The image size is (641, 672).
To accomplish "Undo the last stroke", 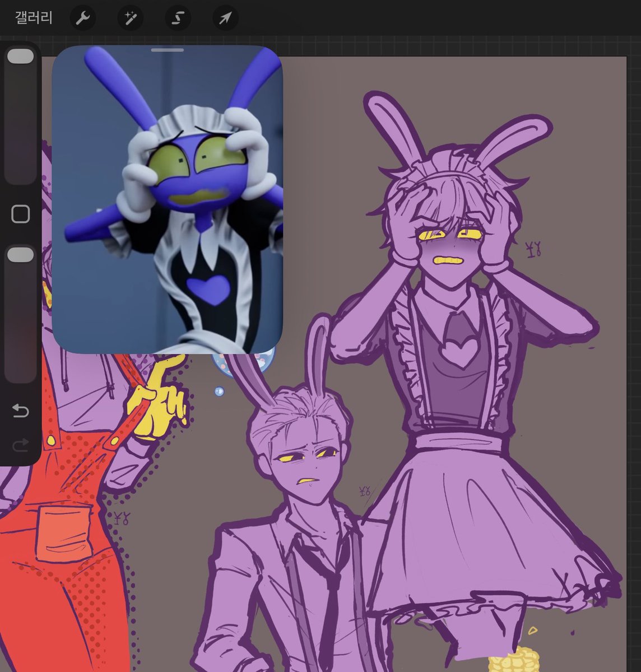I will click(x=21, y=412).
